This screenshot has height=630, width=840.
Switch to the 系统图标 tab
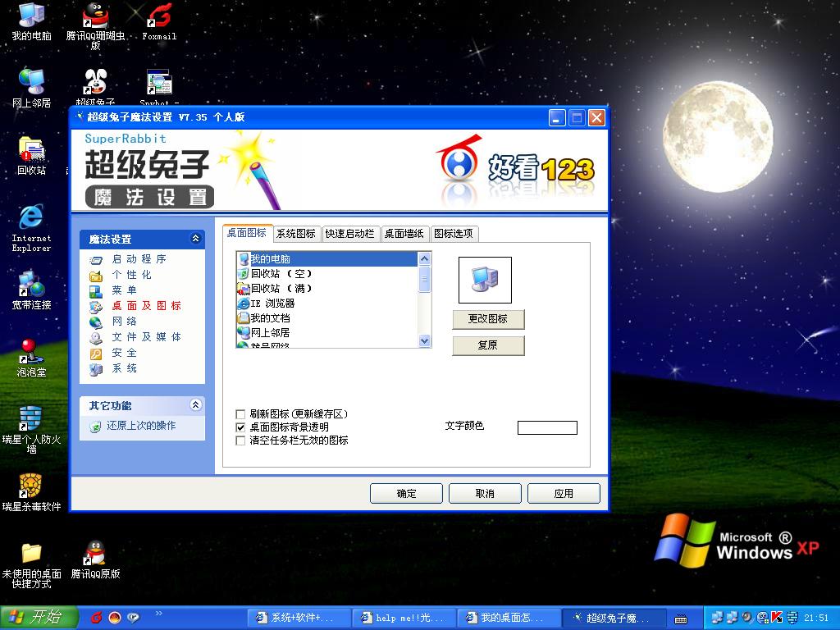tap(296, 234)
